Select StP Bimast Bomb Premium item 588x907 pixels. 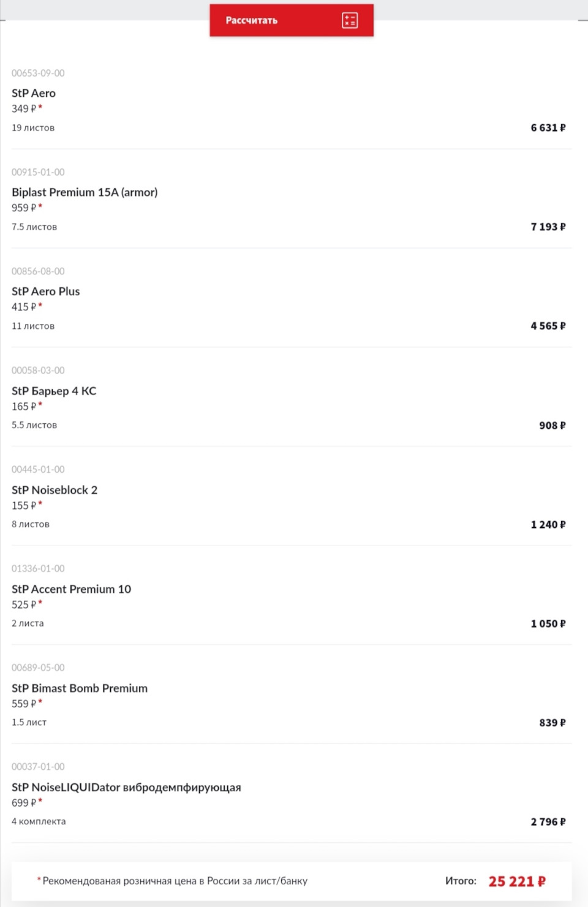click(x=80, y=688)
